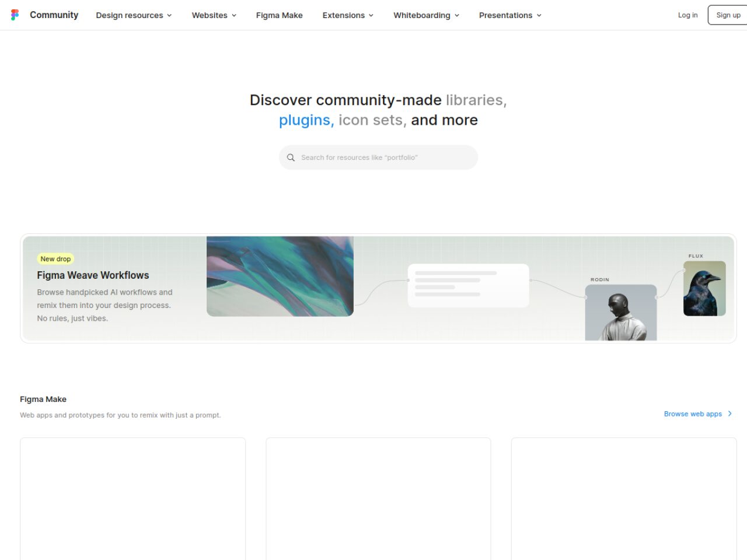Viewport: 747px width, 560px height.
Task: Expand the Websites dropdown menu
Action: [214, 15]
